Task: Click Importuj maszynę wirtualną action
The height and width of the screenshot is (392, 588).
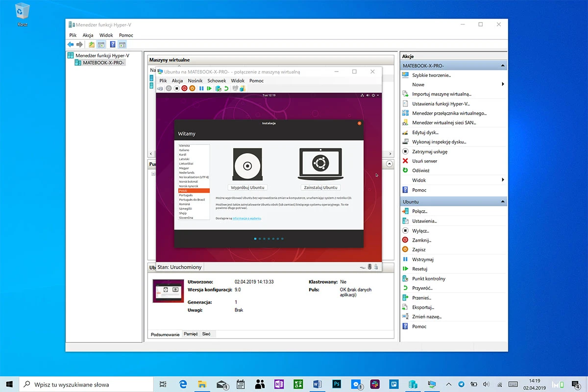Action: [x=441, y=94]
